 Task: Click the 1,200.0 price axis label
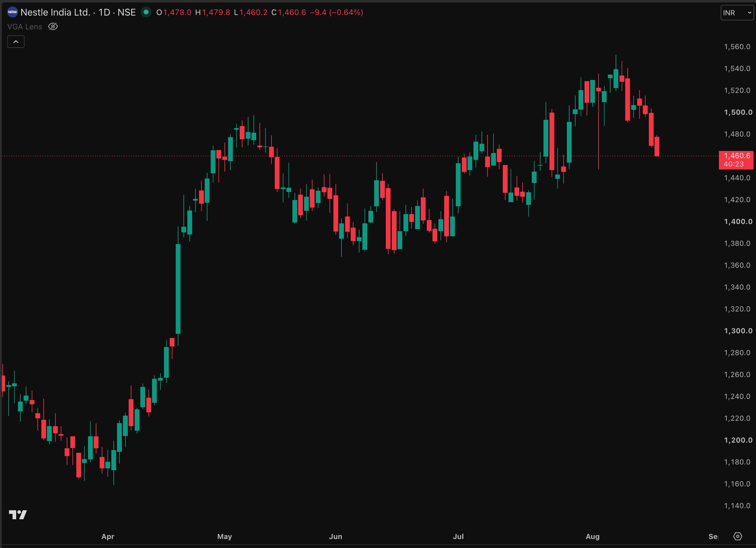(x=738, y=440)
